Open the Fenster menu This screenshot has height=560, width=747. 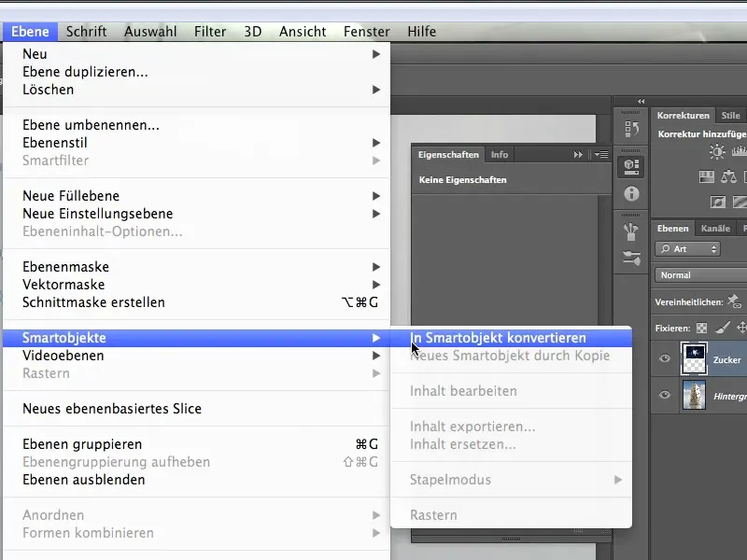(366, 32)
